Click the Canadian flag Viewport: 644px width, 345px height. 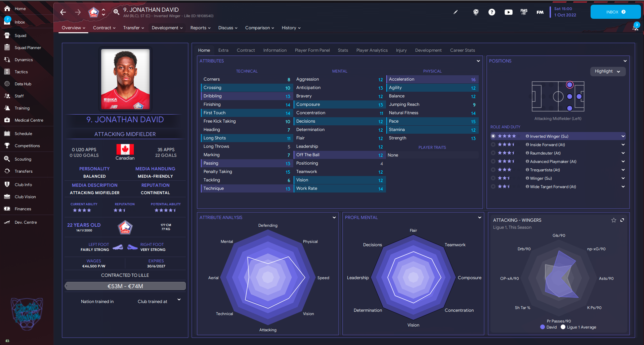(x=125, y=149)
